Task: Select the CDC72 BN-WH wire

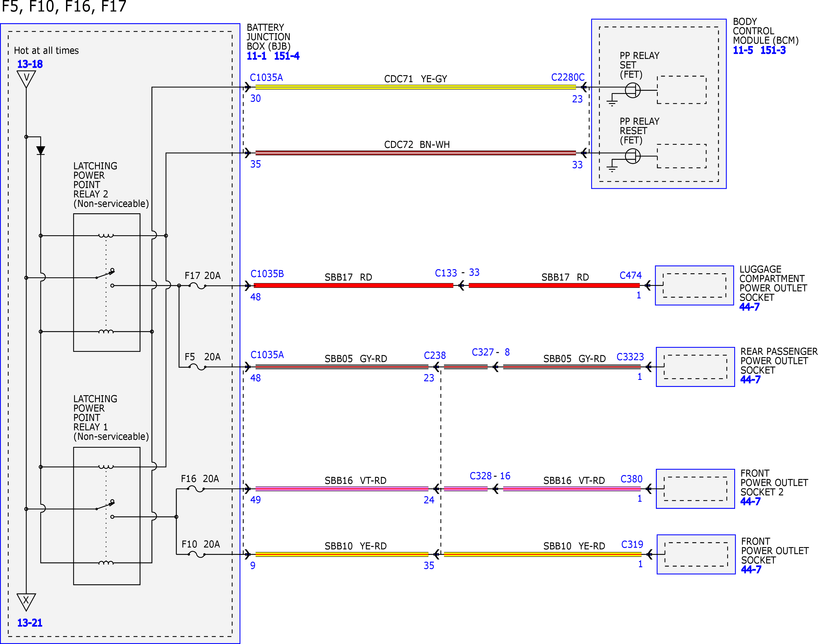Action: coord(416,153)
